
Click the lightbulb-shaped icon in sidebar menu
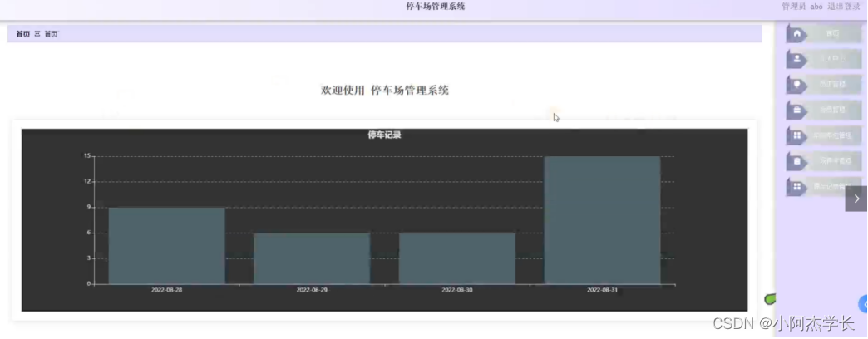tap(797, 85)
